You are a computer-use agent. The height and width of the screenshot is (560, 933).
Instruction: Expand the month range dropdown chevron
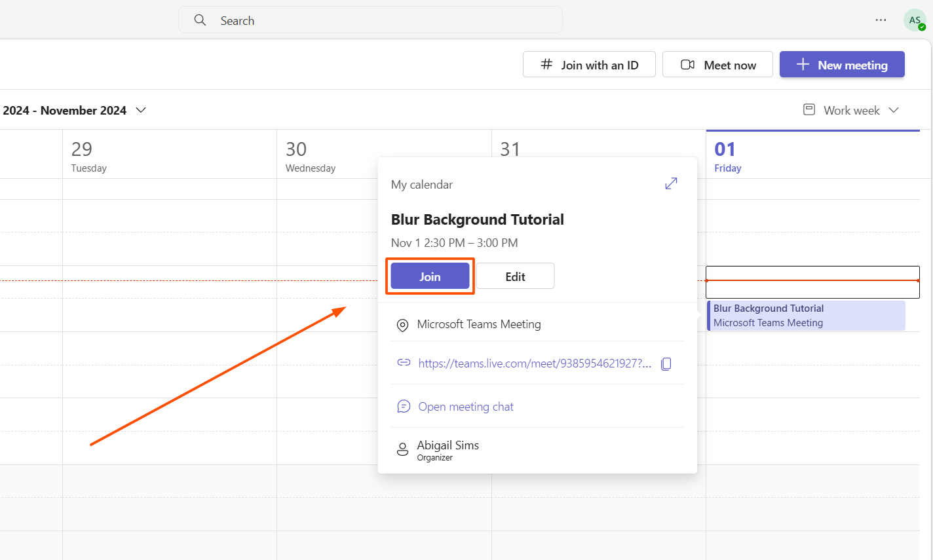pyautogui.click(x=141, y=110)
